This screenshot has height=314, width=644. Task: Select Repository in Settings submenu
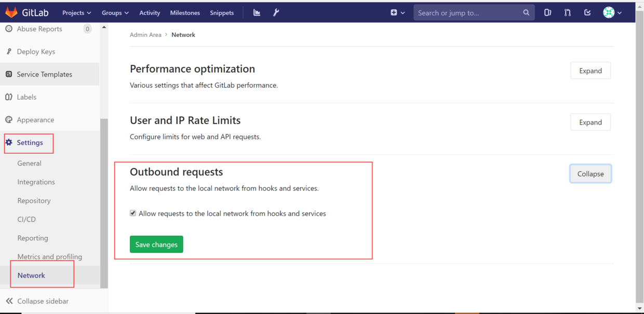34,200
